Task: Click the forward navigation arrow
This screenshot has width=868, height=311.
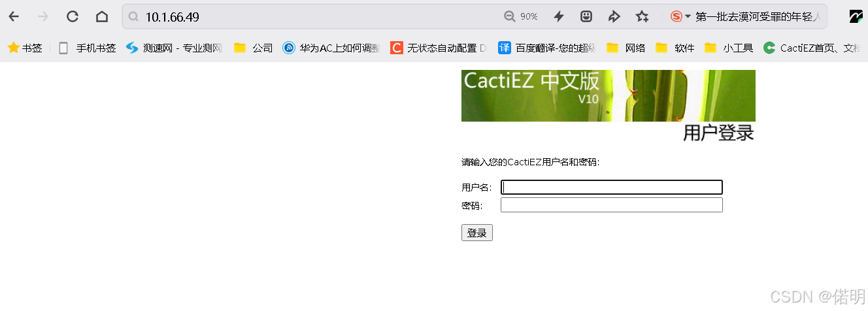Action: (x=43, y=16)
